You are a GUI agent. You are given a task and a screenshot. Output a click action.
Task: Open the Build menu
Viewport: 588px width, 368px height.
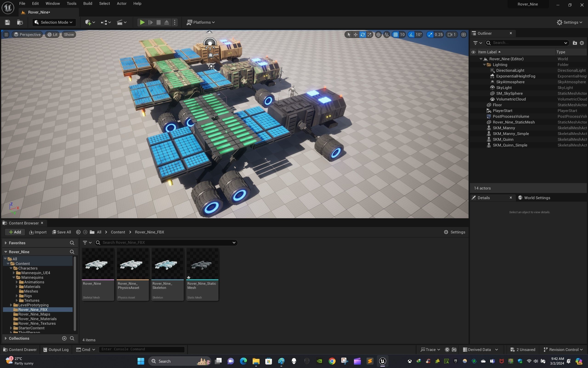[88, 3]
